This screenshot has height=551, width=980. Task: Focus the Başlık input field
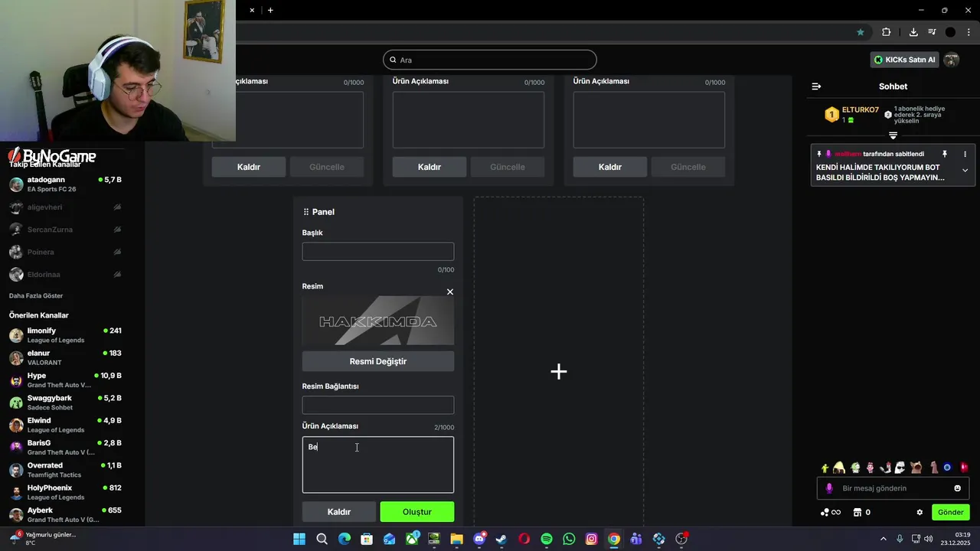(378, 252)
